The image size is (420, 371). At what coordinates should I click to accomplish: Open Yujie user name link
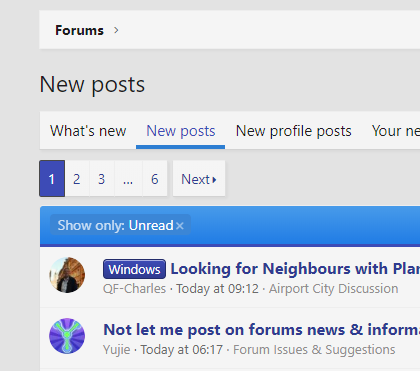click(117, 350)
